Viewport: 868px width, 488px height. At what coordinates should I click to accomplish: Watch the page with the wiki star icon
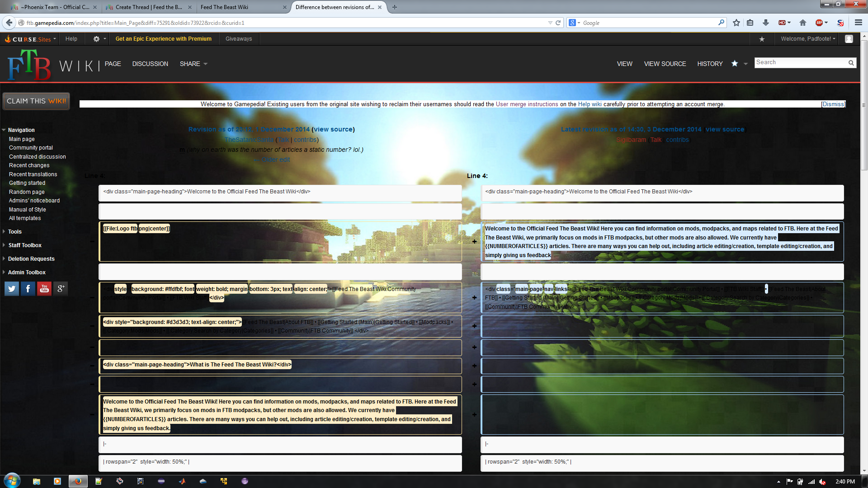pyautogui.click(x=735, y=64)
